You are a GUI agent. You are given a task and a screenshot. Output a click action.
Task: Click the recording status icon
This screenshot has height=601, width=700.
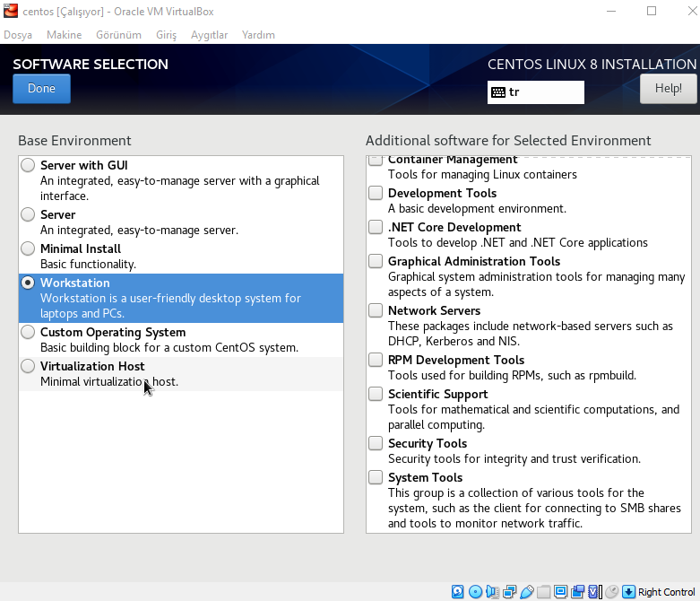(578, 592)
